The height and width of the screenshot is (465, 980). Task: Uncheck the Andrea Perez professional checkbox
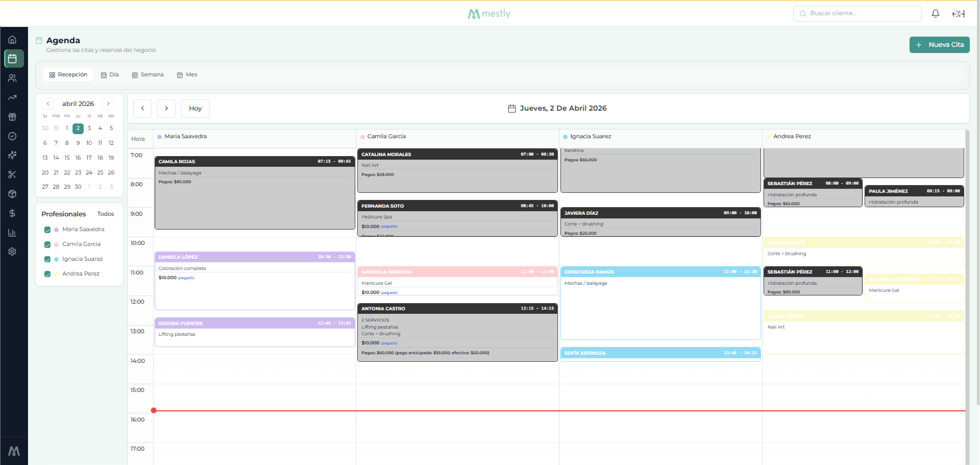click(48, 274)
